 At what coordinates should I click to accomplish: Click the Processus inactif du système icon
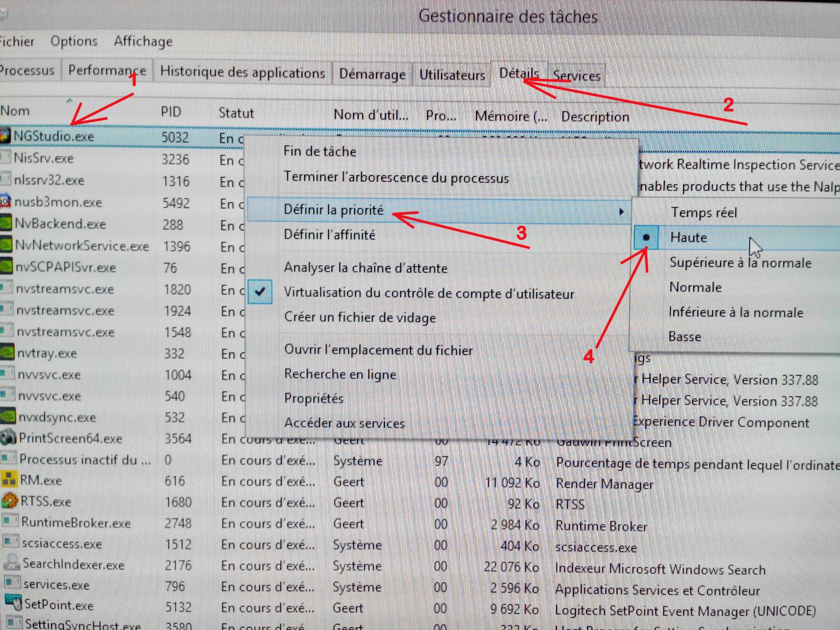click(x=8, y=459)
